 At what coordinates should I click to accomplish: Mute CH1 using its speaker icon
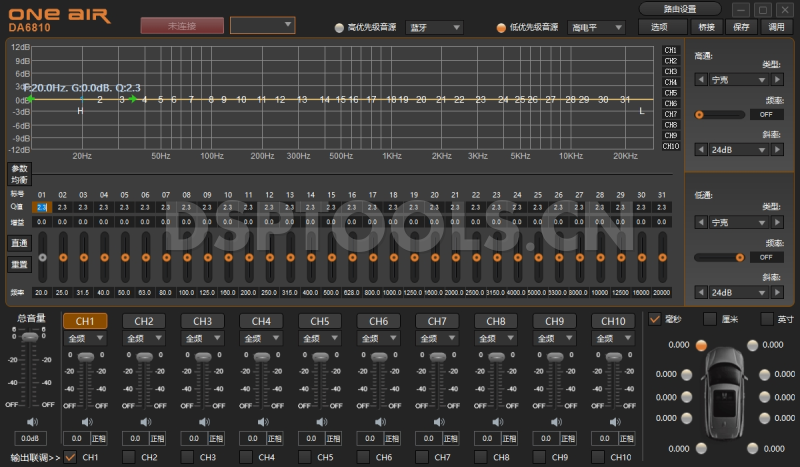[x=85, y=422]
